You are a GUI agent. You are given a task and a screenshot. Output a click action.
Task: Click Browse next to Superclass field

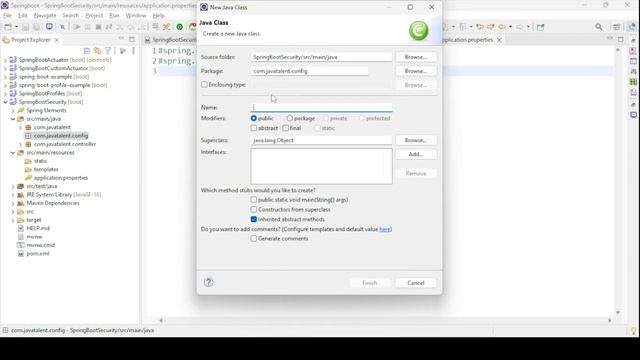[x=416, y=140]
